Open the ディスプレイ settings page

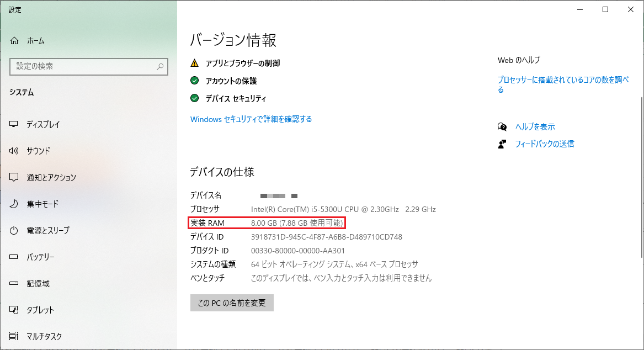(43, 125)
